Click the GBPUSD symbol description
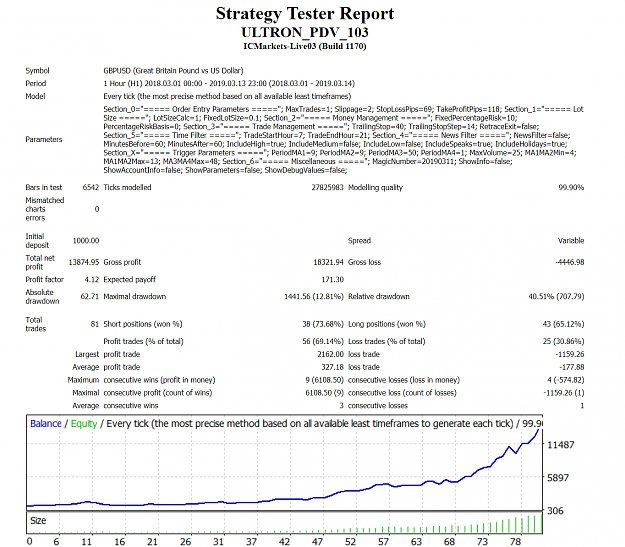This screenshot has width=625, height=547. (x=173, y=71)
